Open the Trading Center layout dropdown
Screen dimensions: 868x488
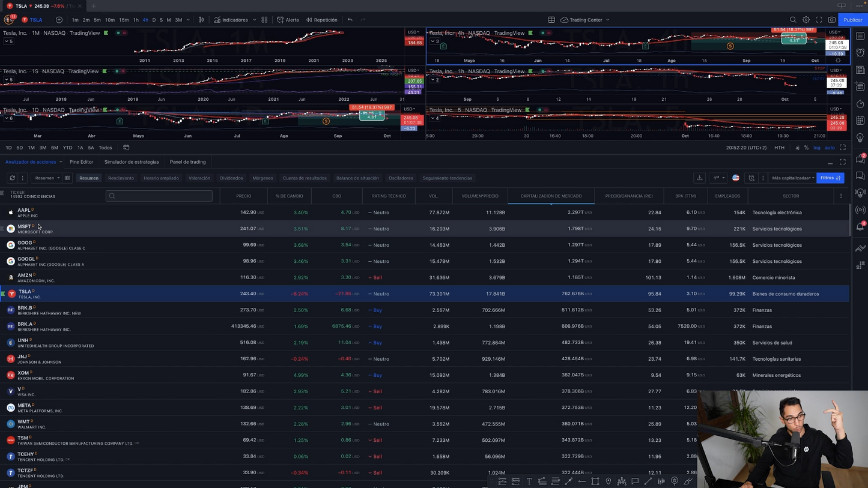(585, 20)
